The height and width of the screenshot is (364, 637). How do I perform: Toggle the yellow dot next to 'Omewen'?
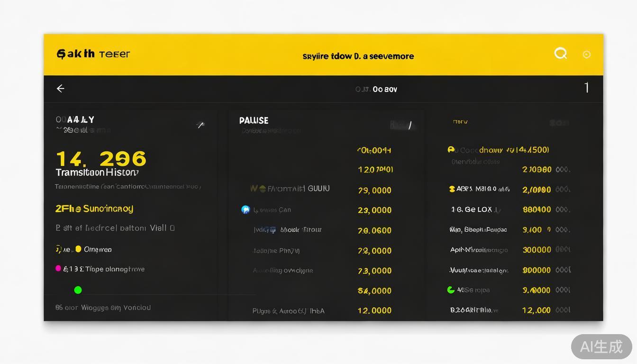pos(78,249)
